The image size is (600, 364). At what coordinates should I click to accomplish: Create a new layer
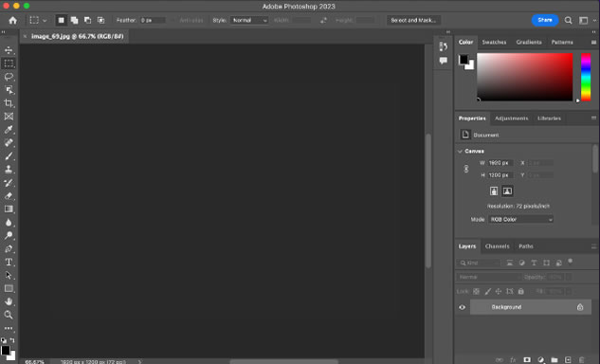(568, 360)
